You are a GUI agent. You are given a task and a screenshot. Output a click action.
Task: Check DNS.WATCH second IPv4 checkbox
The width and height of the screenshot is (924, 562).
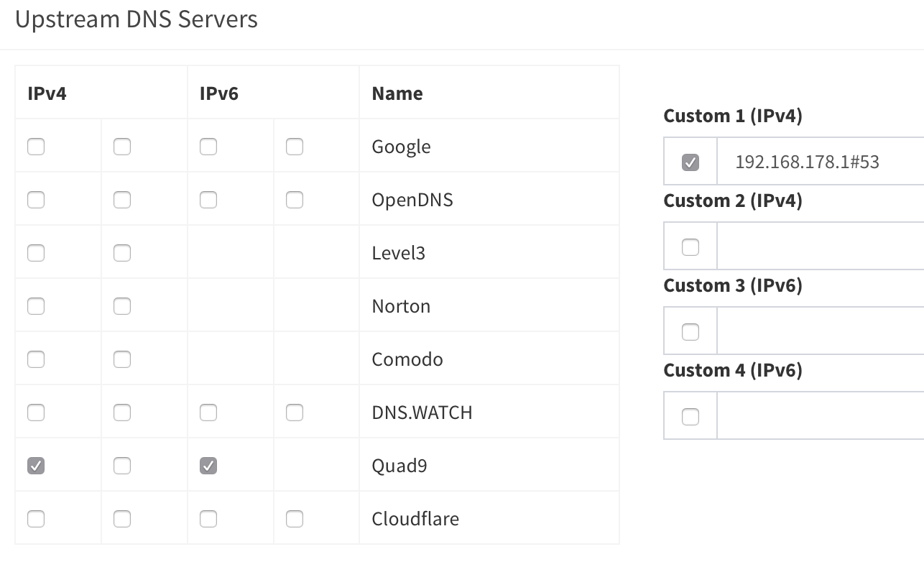coord(122,413)
